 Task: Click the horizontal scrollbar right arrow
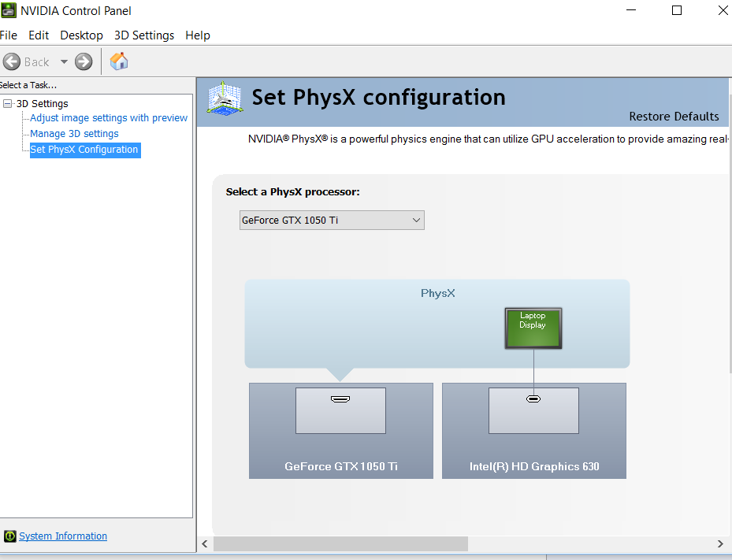tap(720, 543)
